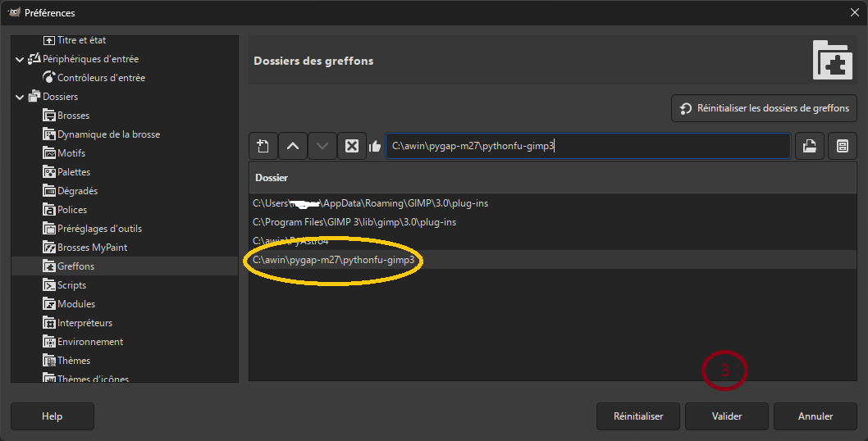Click the Brosses MyPaint tree label
The height and width of the screenshot is (441, 868).
pos(93,248)
